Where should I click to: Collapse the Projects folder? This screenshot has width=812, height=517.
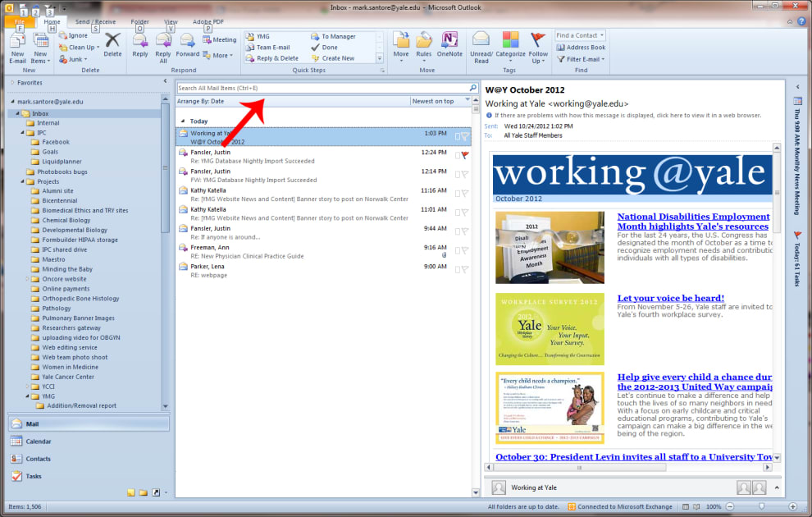click(x=23, y=181)
